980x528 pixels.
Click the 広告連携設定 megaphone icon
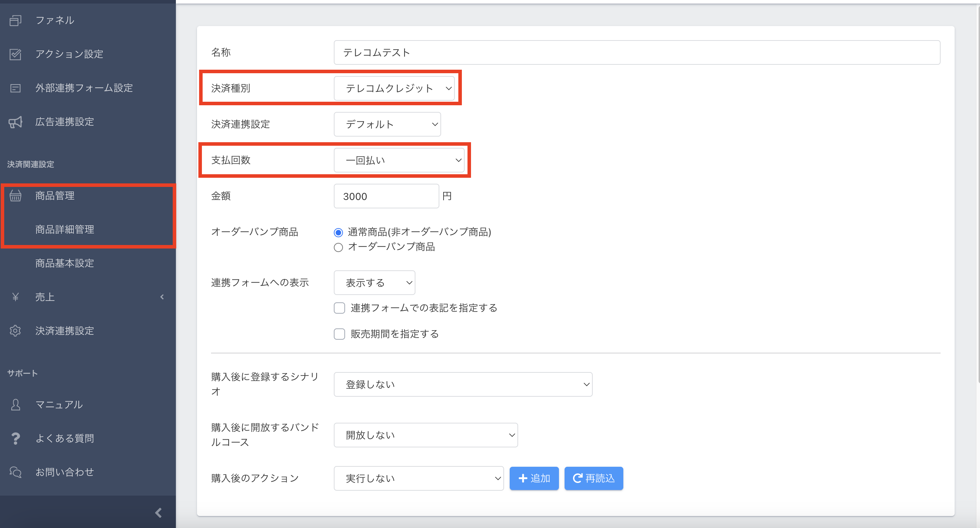(15, 122)
